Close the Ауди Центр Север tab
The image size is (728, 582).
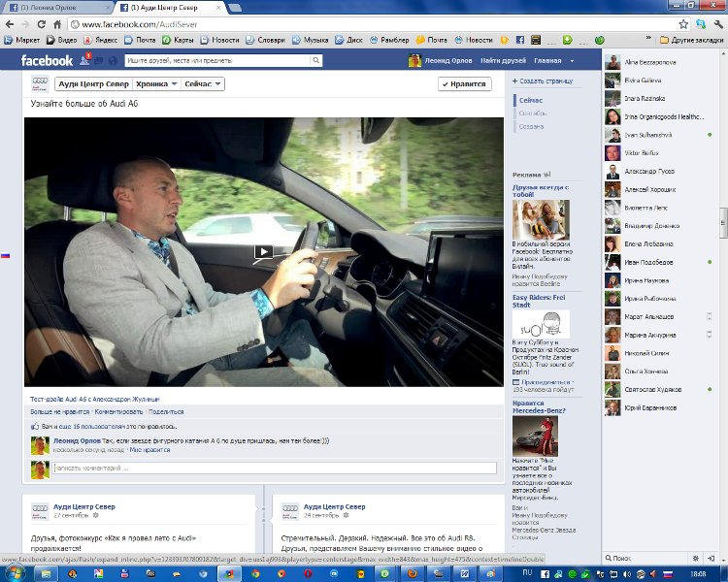tap(218, 8)
